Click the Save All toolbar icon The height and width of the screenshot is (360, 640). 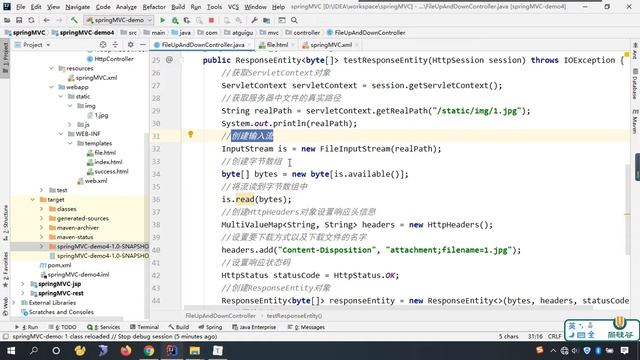(x=19, y=20)
